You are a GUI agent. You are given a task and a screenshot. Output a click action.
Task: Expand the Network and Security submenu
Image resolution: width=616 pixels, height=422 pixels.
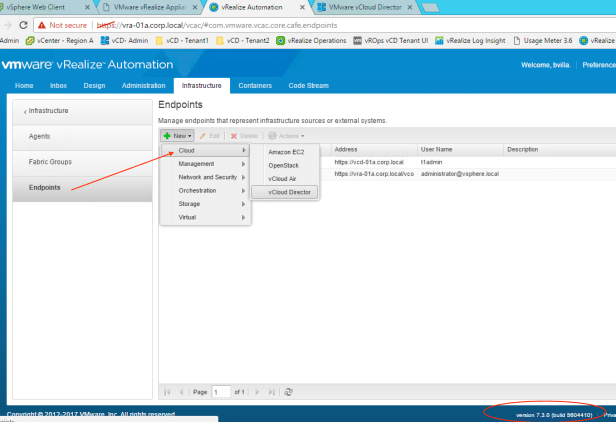pos(207,177)
